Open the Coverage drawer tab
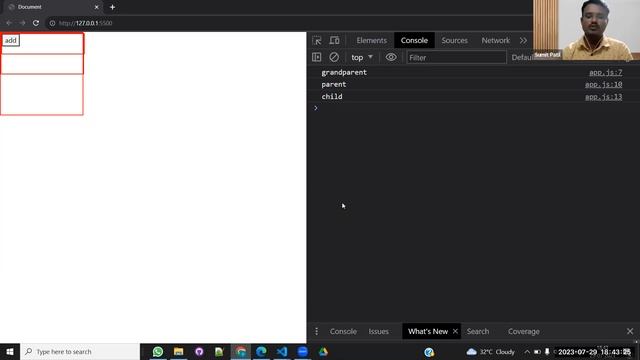Viewport: 640px width, 360px height. pos(524,331)
